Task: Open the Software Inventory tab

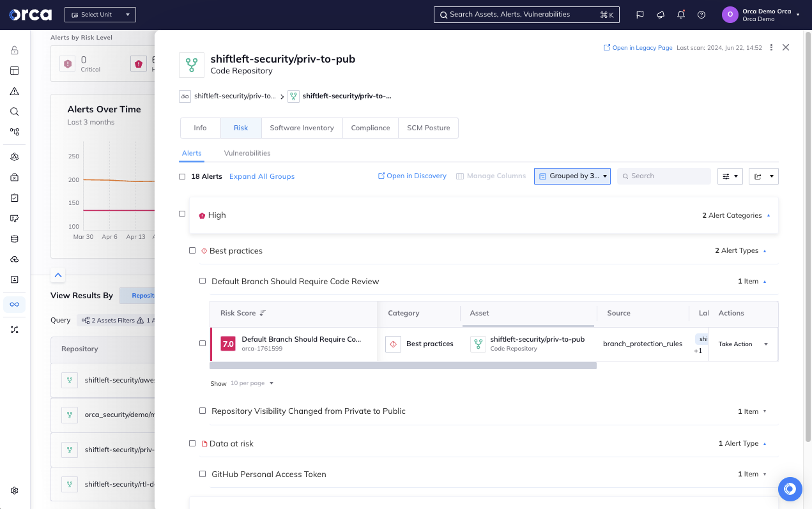Action: 302,128
